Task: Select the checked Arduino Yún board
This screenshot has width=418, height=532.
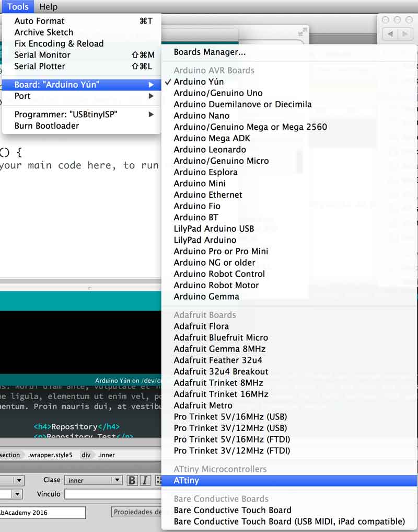Action: click(x=289, y=82)
